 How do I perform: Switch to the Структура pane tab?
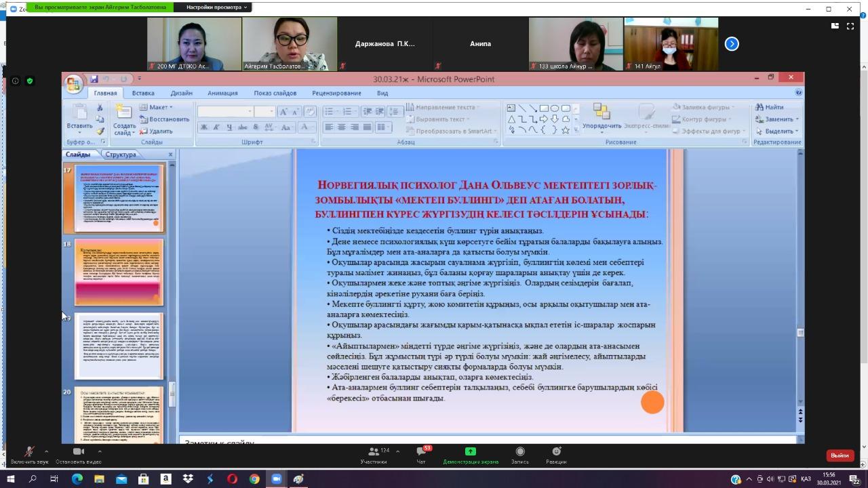point(121,155)
